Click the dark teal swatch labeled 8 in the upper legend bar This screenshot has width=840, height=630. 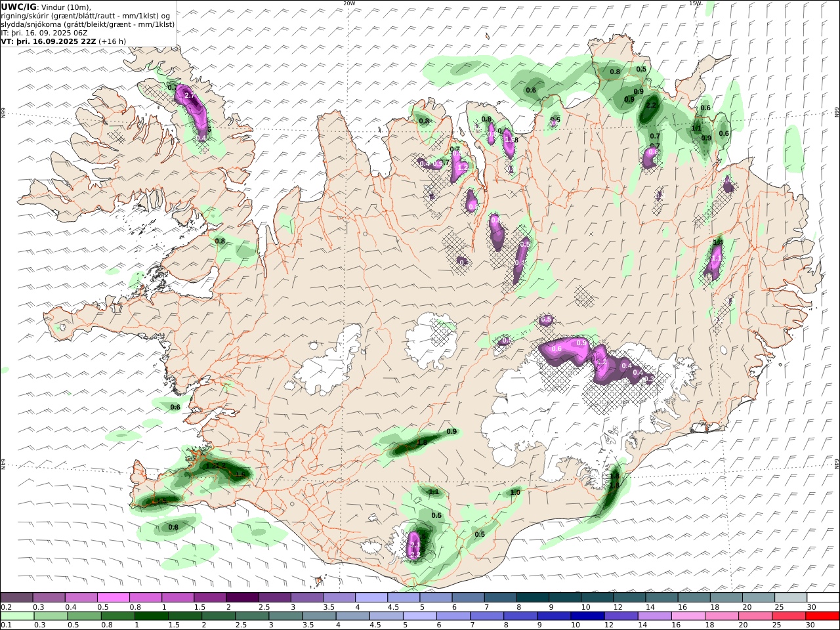coord(532,597)
